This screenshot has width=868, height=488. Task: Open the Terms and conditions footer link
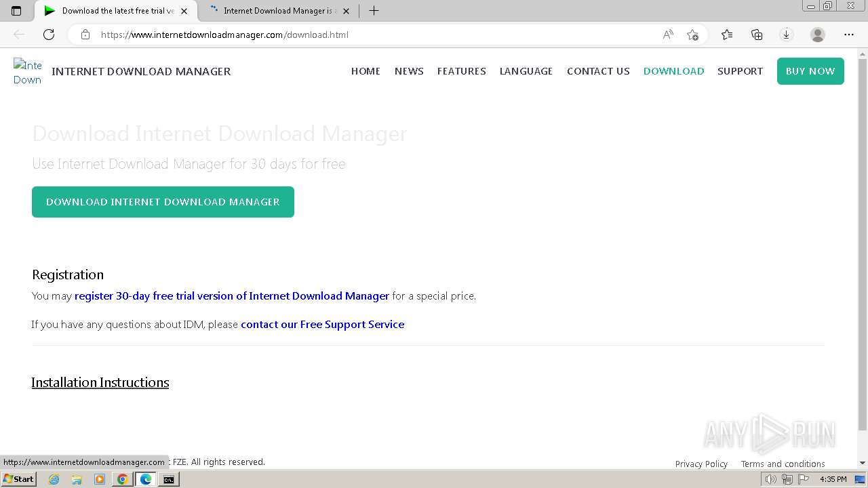click(783, 464)
